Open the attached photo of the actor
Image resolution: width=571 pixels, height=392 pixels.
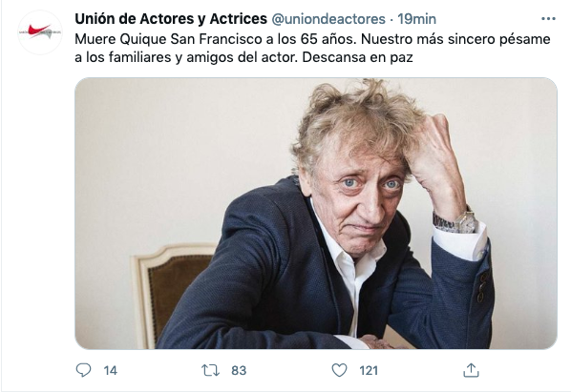coord(316,214)
